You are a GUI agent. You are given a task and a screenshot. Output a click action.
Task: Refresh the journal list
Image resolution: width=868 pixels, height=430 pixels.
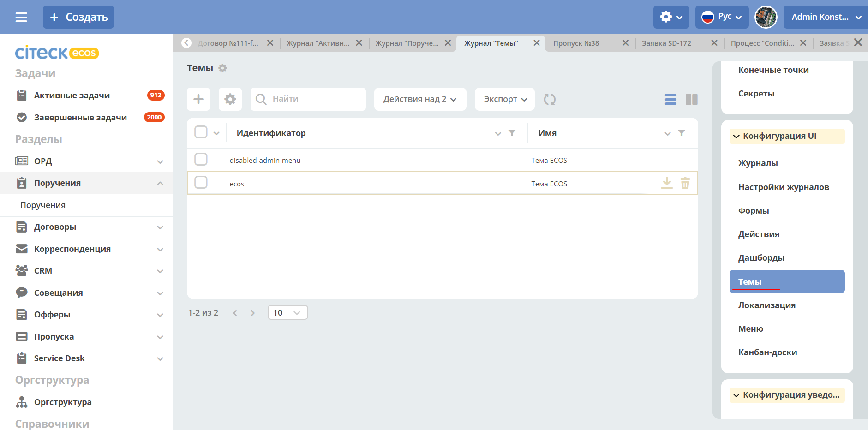coord(550,99)
